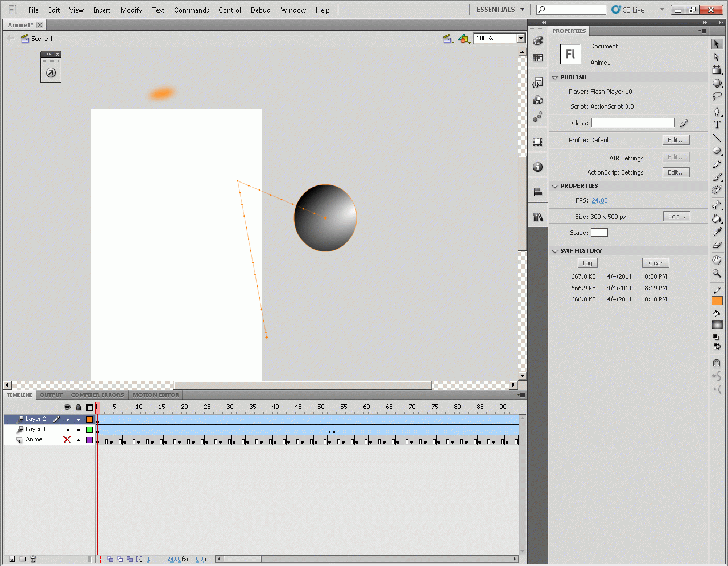Click the SWF History Log button
The width and height of the screenshot is (728, 566).
tap(588, 263)
